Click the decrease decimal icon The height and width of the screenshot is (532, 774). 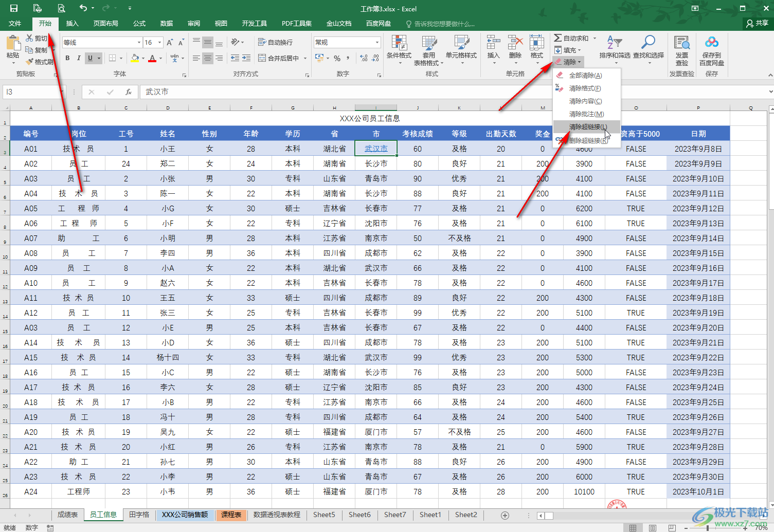coord(375,58)
